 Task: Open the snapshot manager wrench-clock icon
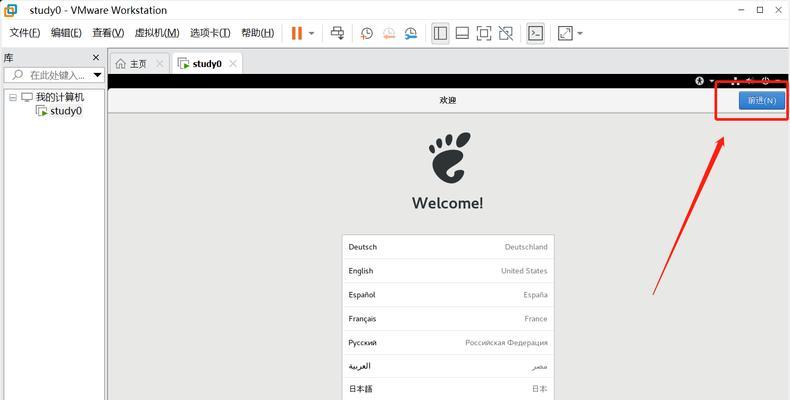point(411,33)
